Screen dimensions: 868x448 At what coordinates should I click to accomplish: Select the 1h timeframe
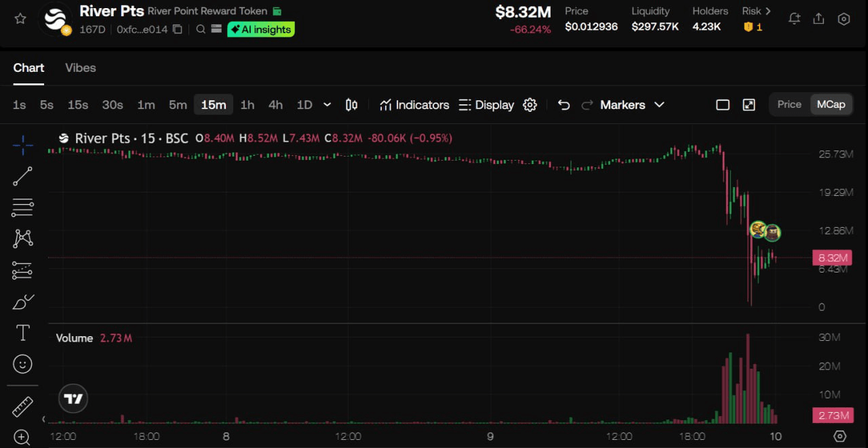(x=248, y=105)
